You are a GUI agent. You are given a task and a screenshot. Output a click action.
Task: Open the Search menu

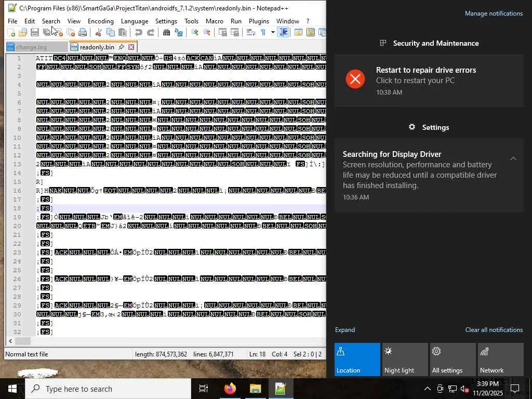pos(51,21)
